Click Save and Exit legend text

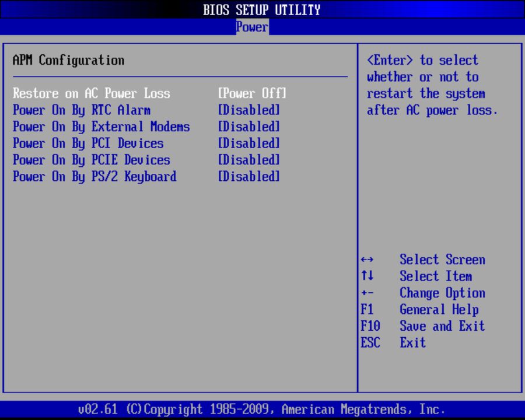442,326
